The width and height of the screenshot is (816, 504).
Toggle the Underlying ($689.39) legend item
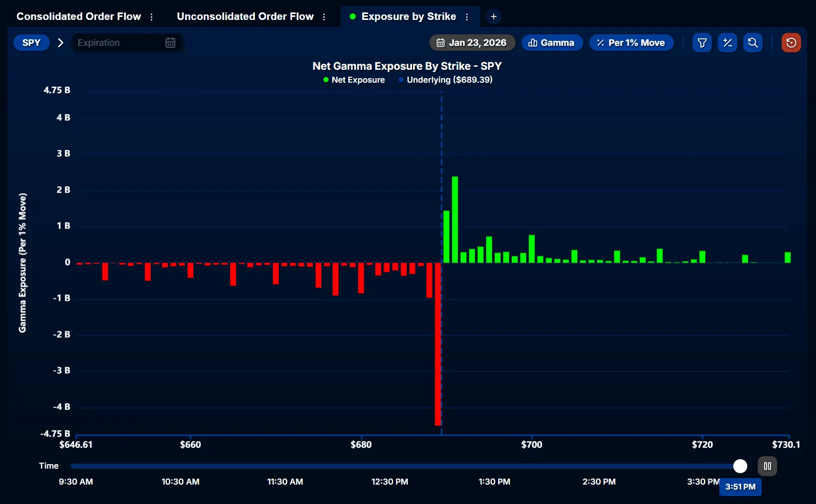tap(445, 80)
